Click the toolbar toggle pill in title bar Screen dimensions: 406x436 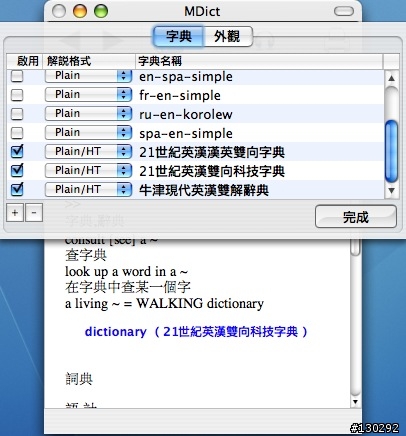344,11
